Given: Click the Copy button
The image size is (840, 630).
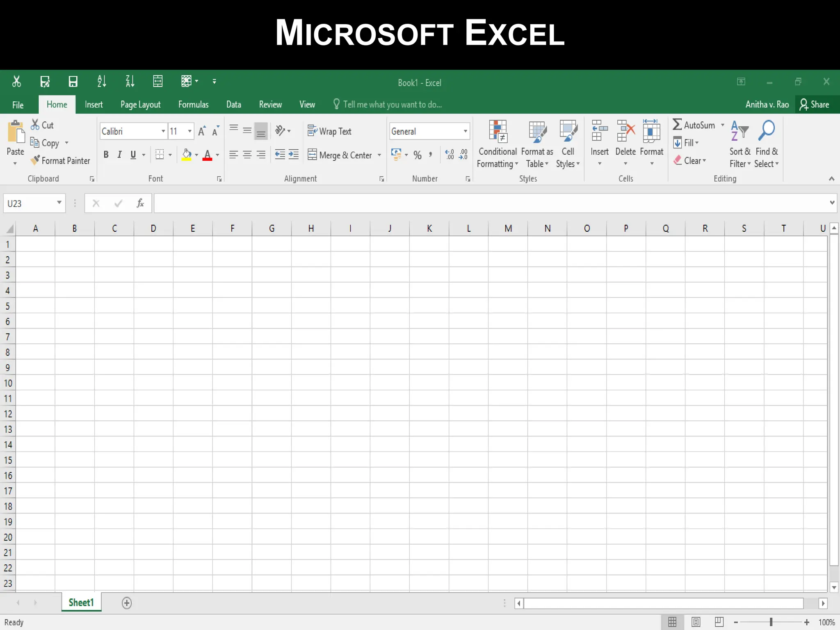Looking at the screenshot, I should (x=45, y=143).
